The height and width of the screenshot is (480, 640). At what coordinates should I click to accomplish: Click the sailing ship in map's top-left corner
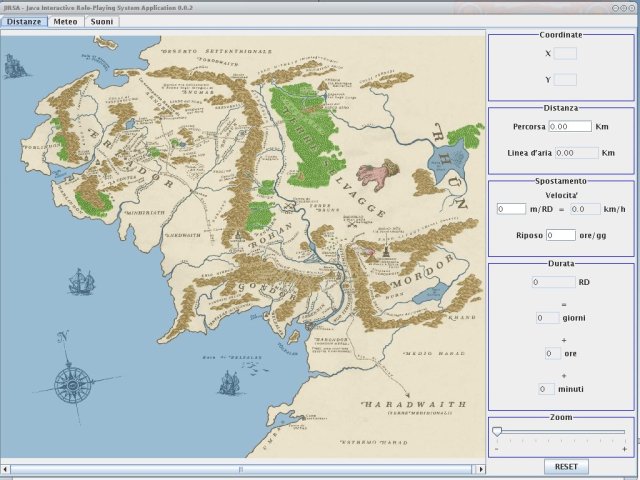16,66
